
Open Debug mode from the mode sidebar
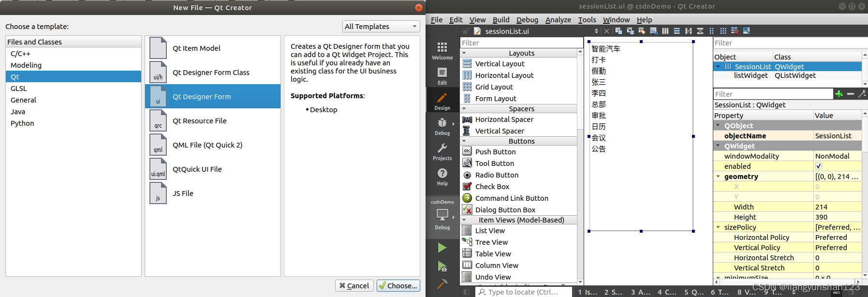[442, 126]
